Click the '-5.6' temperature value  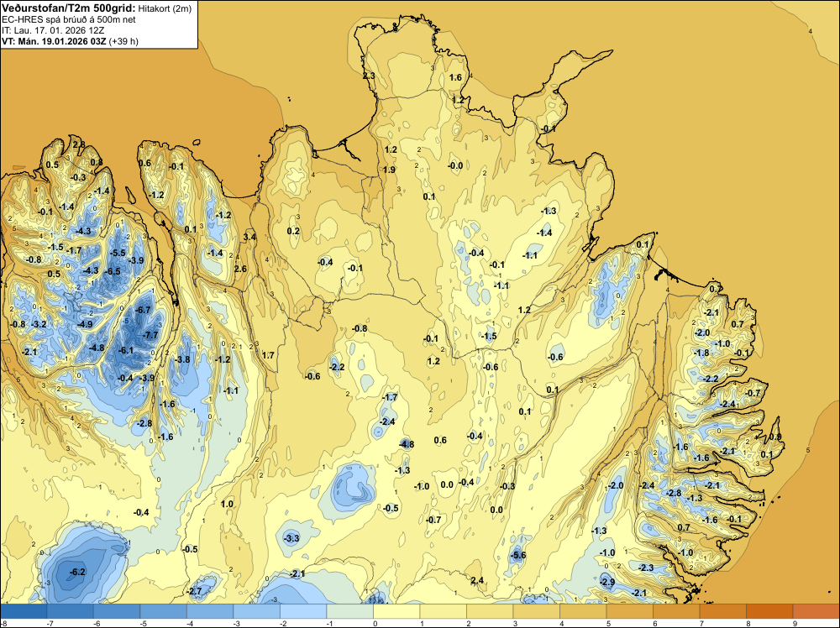518,555
